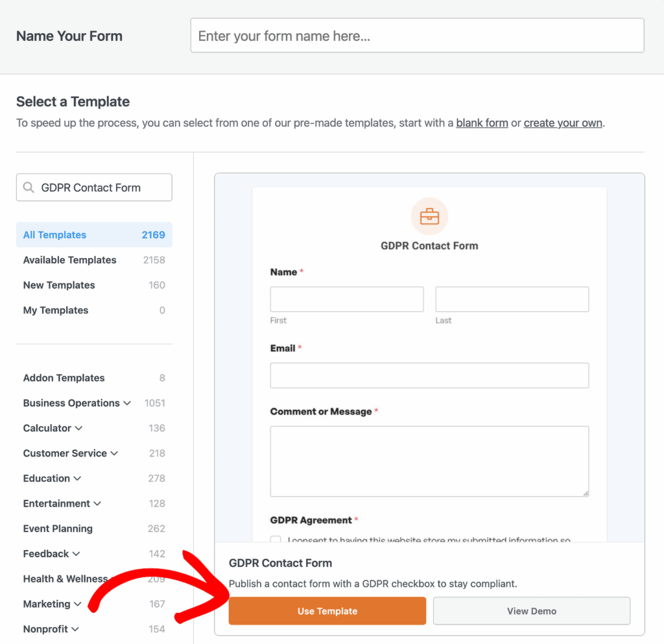Expand the Entertainment category

[97, 504]
